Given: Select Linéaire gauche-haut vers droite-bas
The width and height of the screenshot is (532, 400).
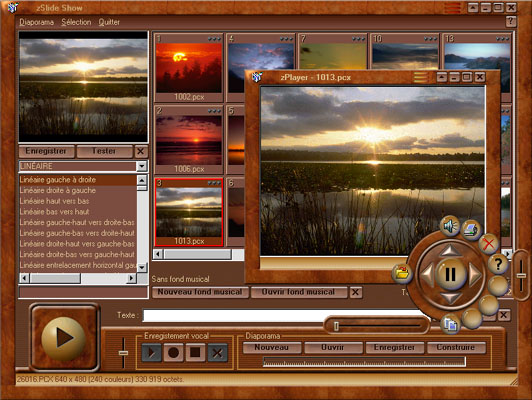Looking at the screenshot, I should pyautogui.click(x=78, y=223).
